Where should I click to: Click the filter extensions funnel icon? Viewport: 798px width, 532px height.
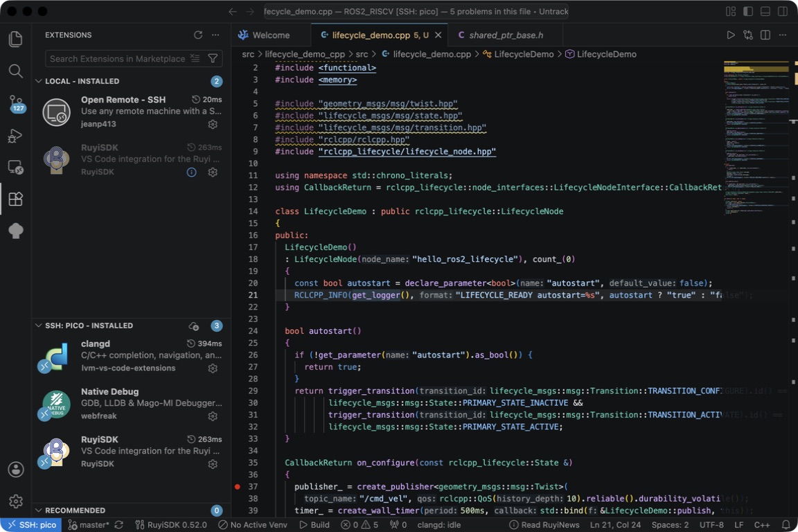pyautogui.click(x=213, y=59)
